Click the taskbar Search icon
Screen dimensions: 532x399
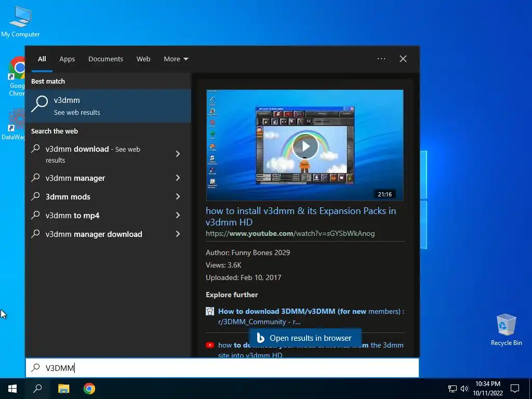pos(37,389)
